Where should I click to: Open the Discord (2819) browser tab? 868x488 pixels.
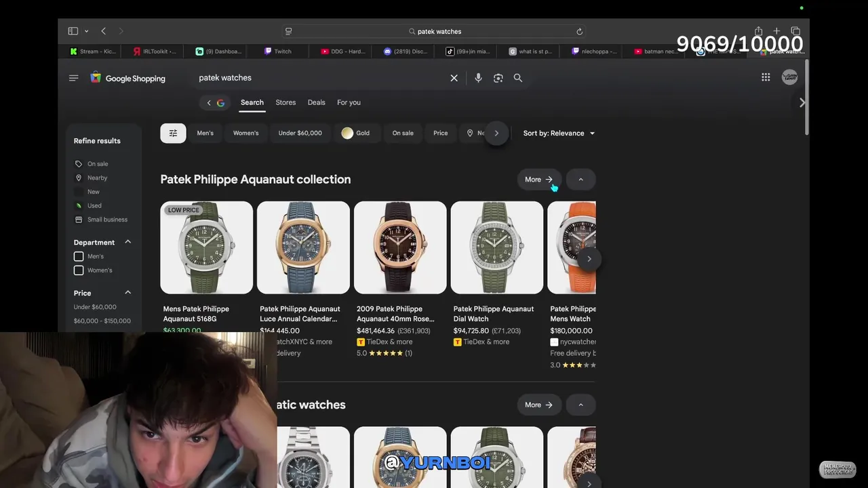406,52
